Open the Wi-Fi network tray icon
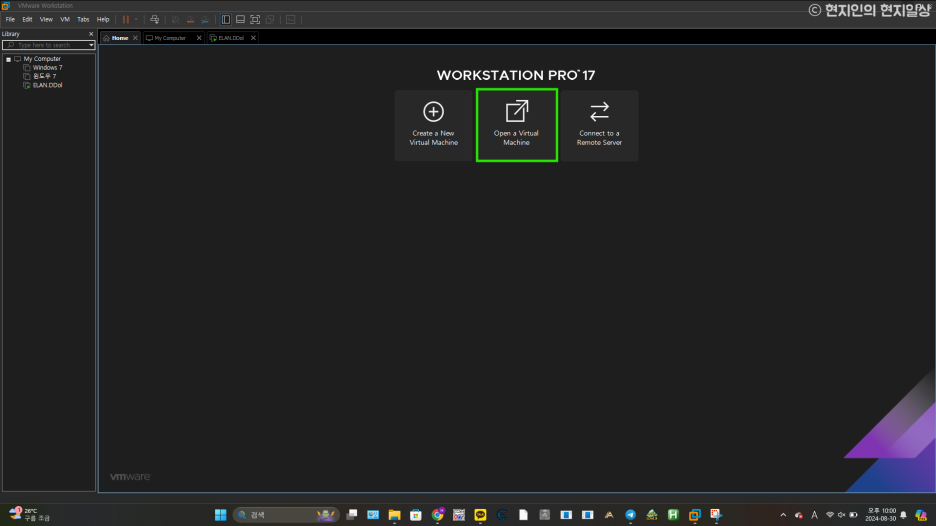936x526 pixels. [830, 515]
